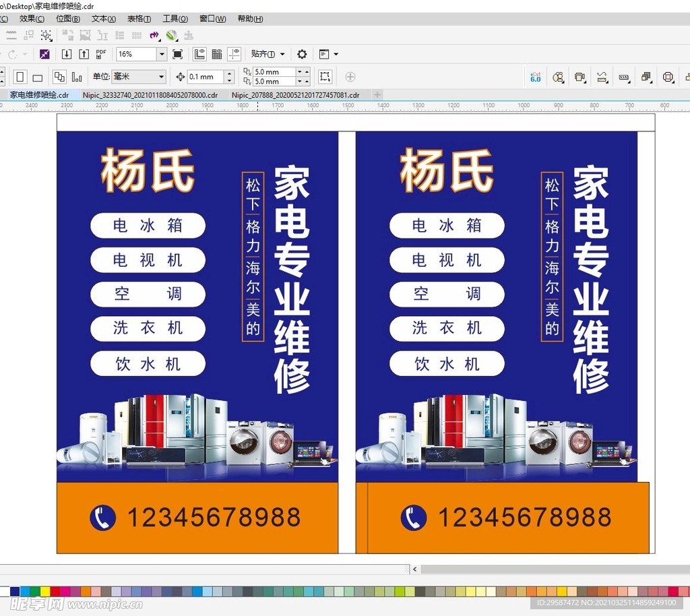The height and width of the screenshot is (616, 690).
Task: Click the export icon on the toolbar
Action: coord(83,54)
